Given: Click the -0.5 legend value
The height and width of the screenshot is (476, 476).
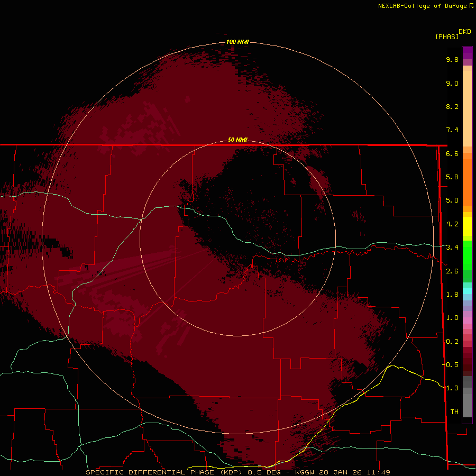Looking at the screenshot, I should [x=451, y=365].
